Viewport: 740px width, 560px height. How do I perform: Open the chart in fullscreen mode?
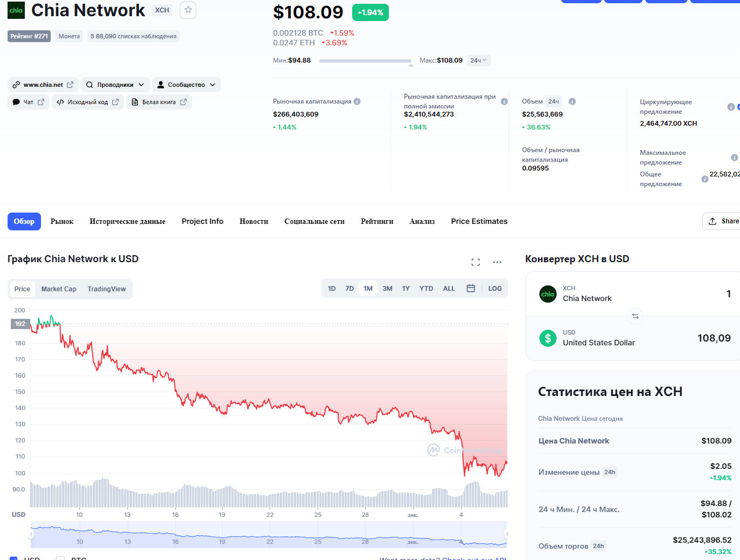click(x=475, y=262)
